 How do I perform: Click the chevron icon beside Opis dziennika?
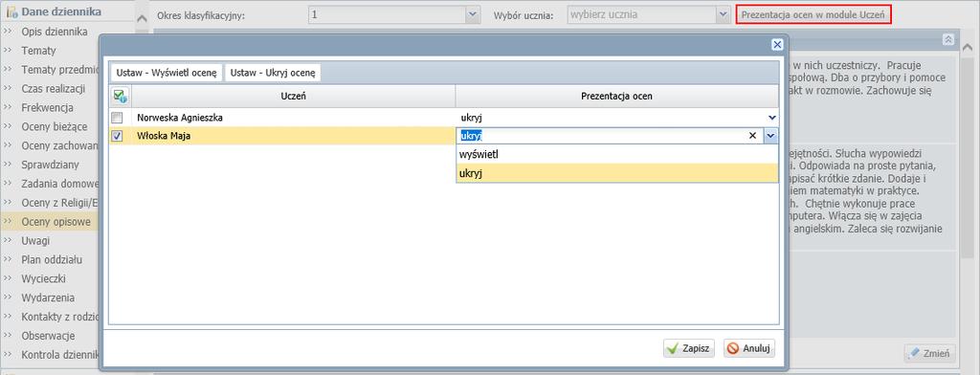pyautogui.click(x=8, y=32)
